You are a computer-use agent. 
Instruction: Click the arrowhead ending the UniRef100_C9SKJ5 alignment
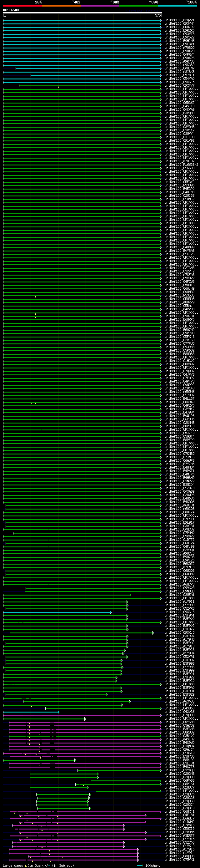click(x=153, y=632)
